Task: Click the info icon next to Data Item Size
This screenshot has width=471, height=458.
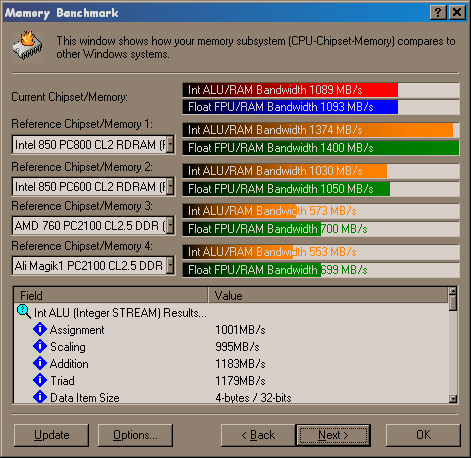Action: click(x=40, y=397)
